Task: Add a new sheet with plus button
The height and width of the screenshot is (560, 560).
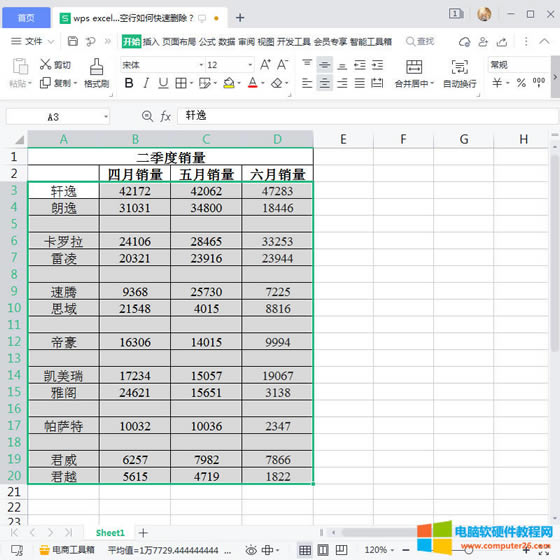Action: (x=143, y=533)
